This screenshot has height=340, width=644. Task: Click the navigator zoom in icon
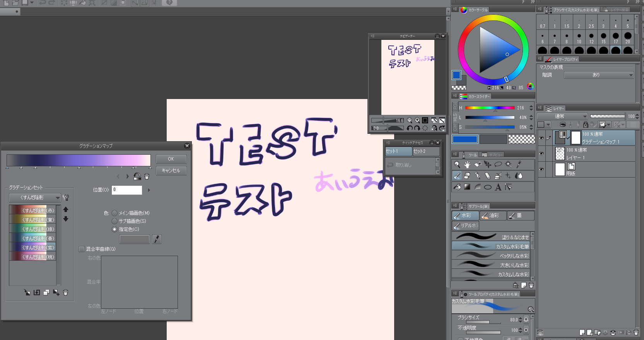(417, 120)
